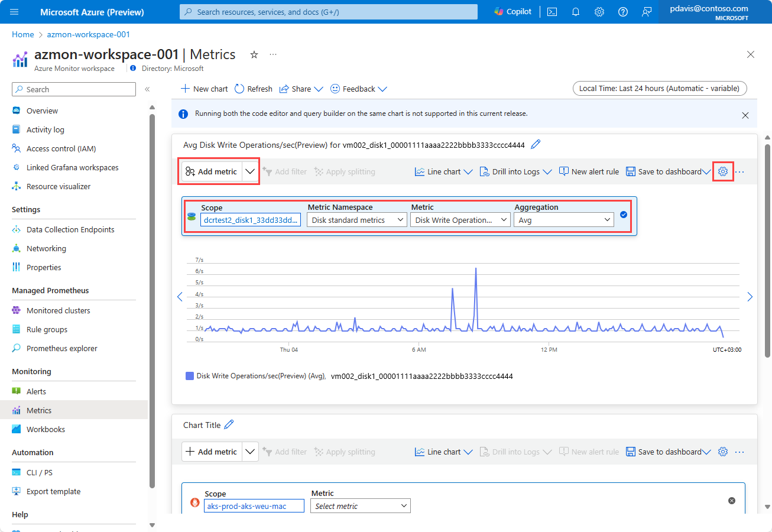
Task: Toggle the blue checkmark on metric row
Action: coord(624,215)
